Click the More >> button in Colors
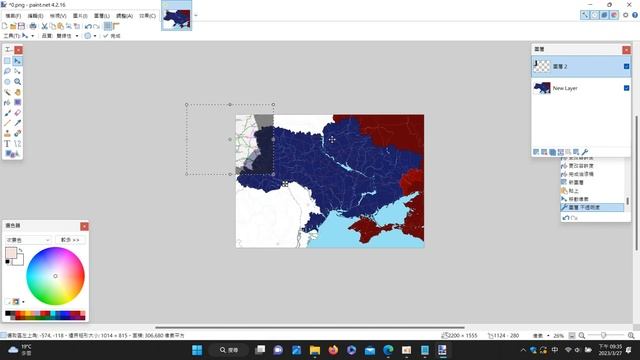640x360 pixels. point(70,240)
